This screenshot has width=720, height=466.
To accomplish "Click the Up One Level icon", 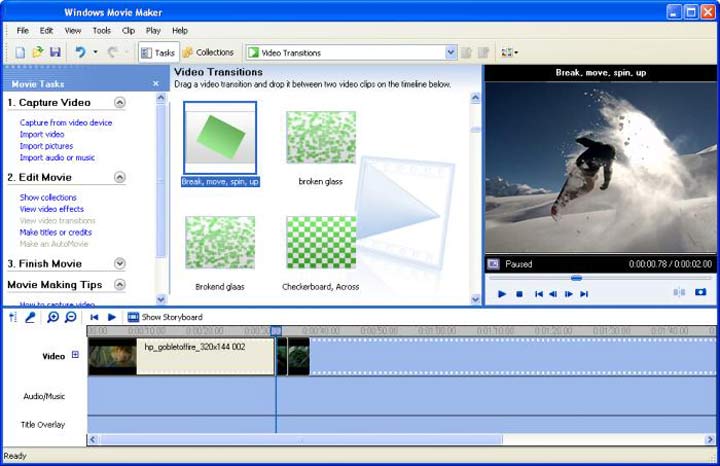I will point(467,53).
